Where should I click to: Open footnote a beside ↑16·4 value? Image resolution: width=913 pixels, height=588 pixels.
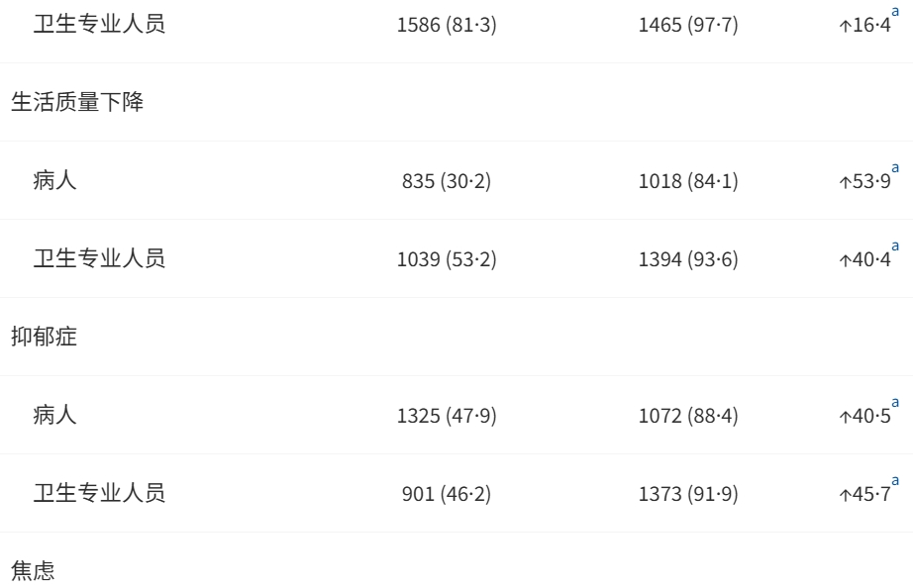(x=895, y=12)
